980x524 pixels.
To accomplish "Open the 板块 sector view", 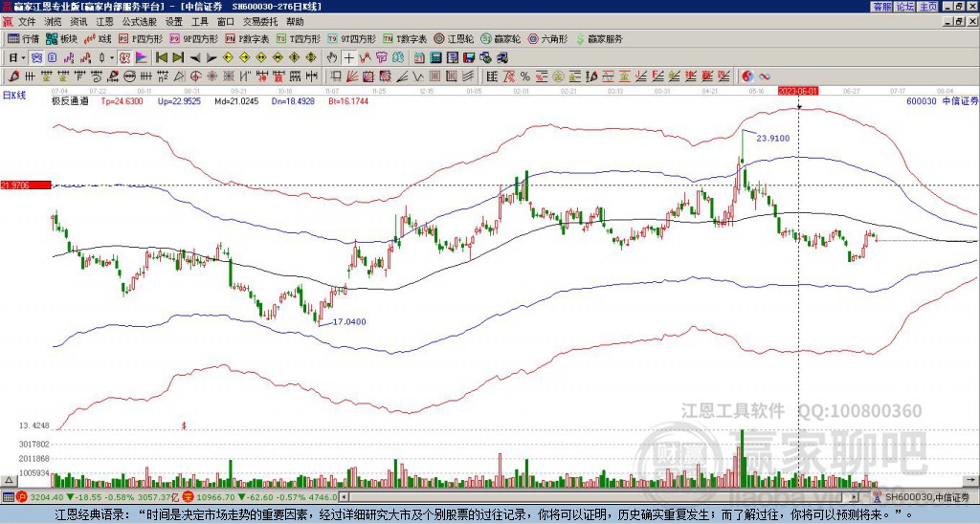I will pos(61,38).
